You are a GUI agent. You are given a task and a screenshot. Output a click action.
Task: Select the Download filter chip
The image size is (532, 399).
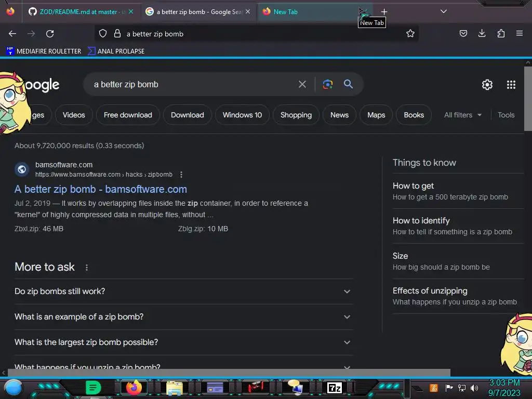point(187,115)
